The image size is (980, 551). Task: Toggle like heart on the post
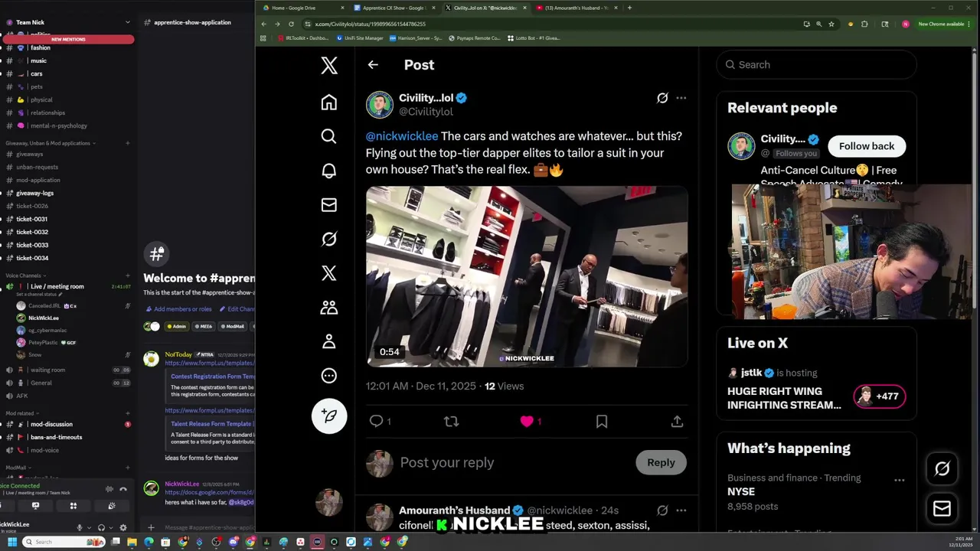click(527, 421)
